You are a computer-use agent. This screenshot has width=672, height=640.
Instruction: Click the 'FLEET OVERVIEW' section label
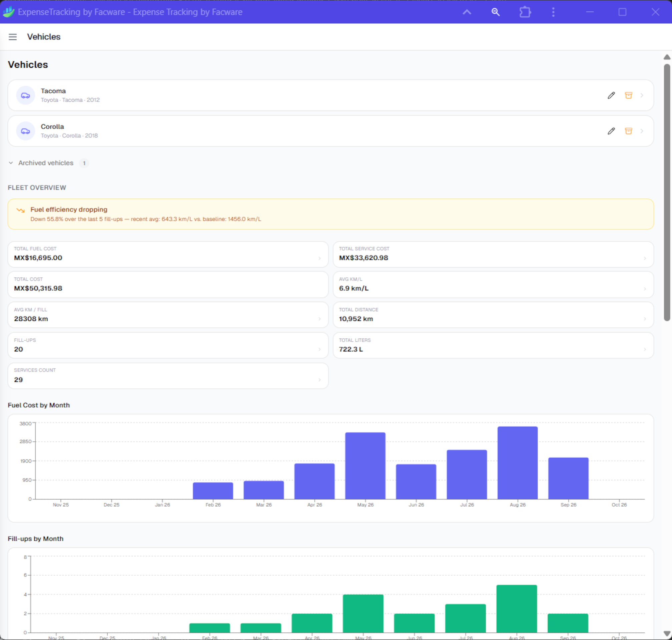[37, 188]
